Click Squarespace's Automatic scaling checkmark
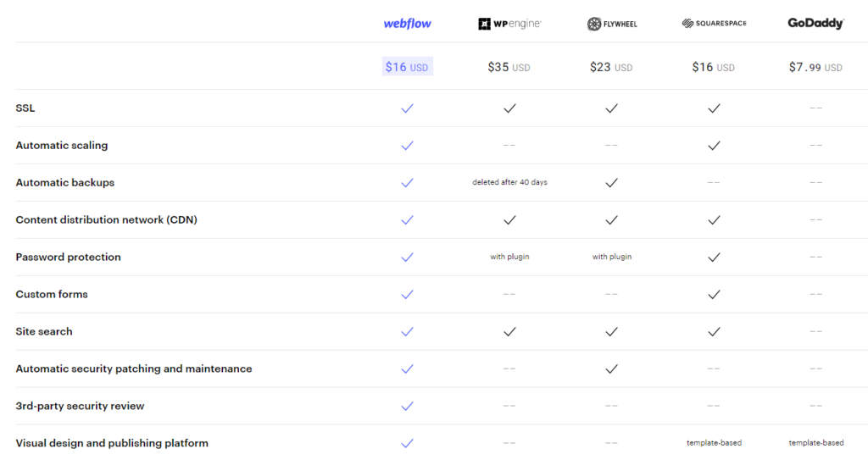Image resolution: width=868 pixels, height=460 pixels. (714, 146)
